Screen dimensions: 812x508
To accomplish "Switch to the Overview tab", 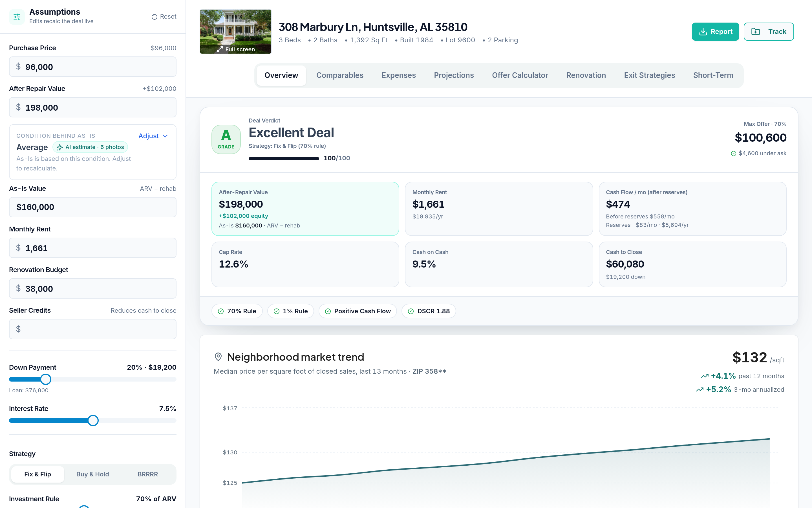I will pyautogui.click(x=281, y=75).
